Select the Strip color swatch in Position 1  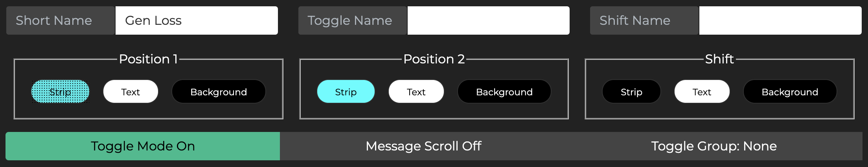click(x=61, y=92)
